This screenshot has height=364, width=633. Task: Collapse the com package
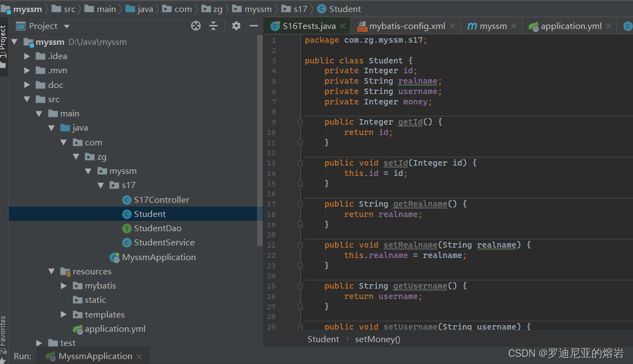click(x=64, y=142)
